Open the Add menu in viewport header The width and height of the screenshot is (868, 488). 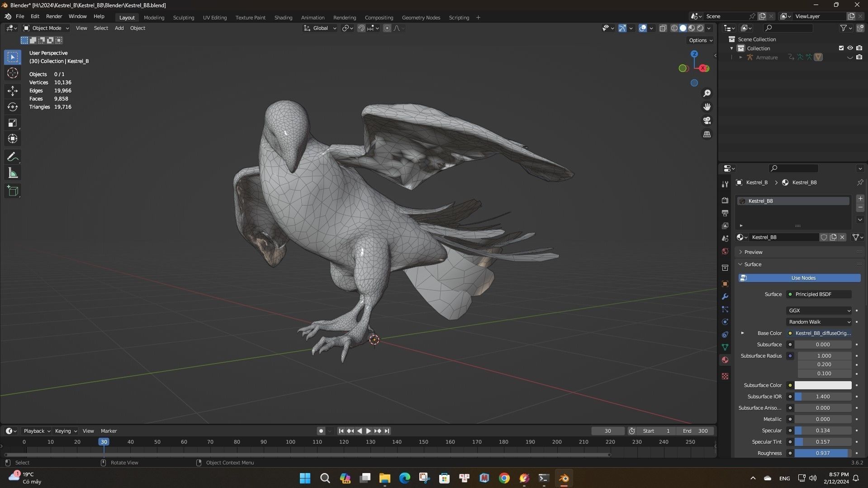pyautogui.click(x=119, y=28)
